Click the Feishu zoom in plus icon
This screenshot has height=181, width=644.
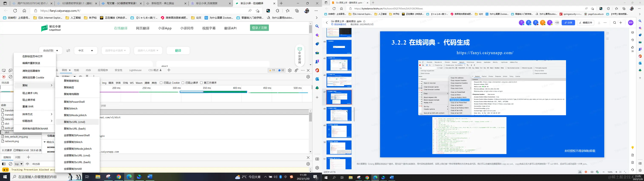(x=616, y=172)
